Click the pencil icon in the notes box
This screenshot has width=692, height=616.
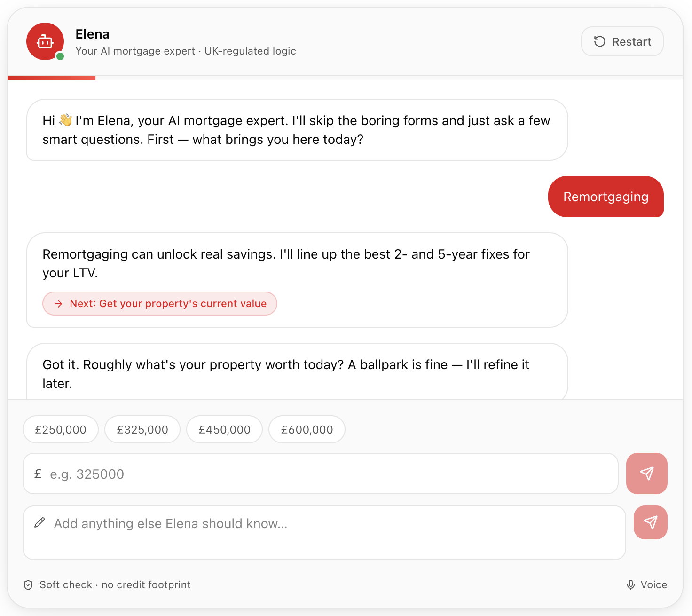(40, 522)
